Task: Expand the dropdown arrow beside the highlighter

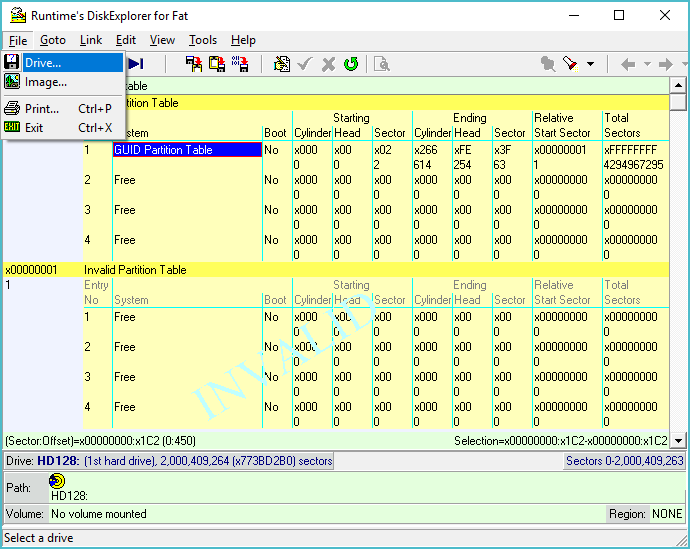Action: click(590, 64)
